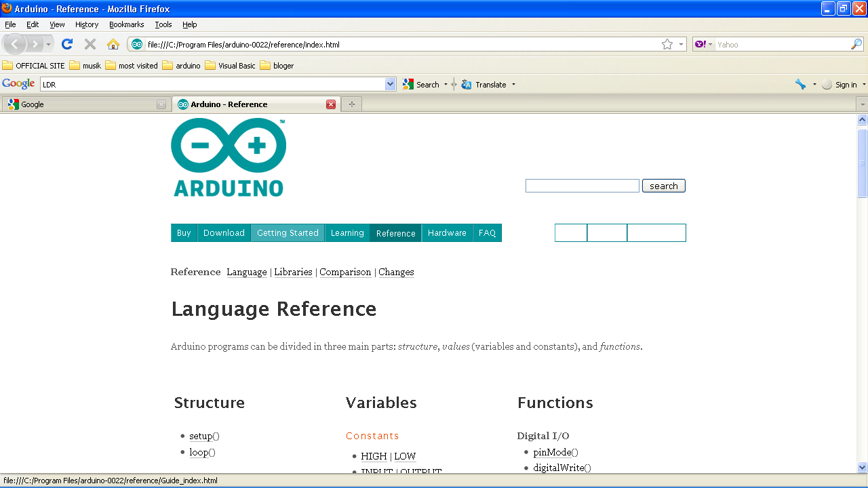Open the Translate options dropdown arrow
868x488 pixels.
pos(513,85)
